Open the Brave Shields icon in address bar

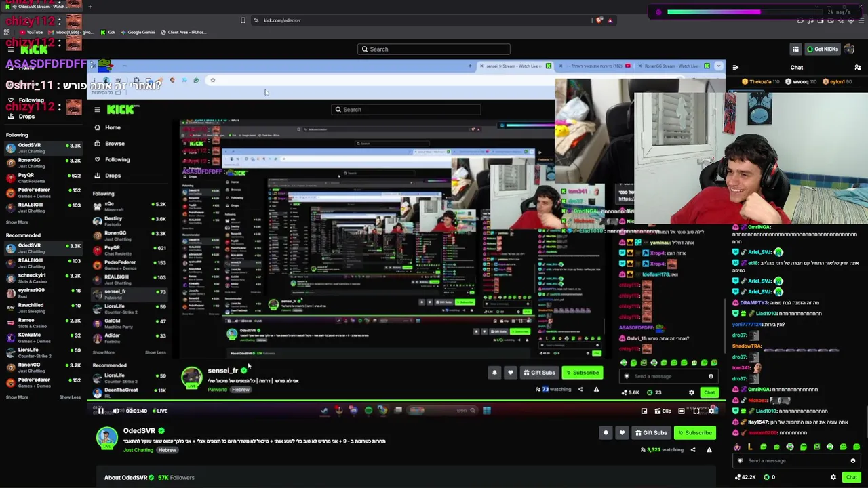coord(599,20)
